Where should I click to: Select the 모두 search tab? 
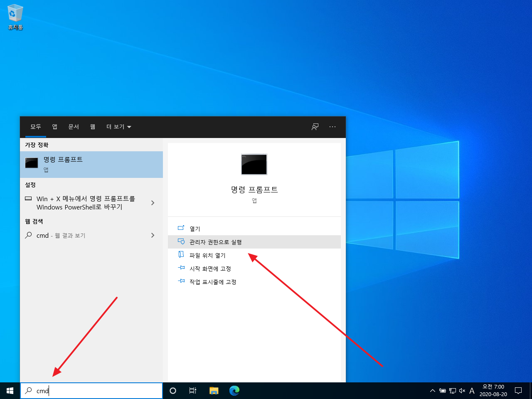coord(36,127)
